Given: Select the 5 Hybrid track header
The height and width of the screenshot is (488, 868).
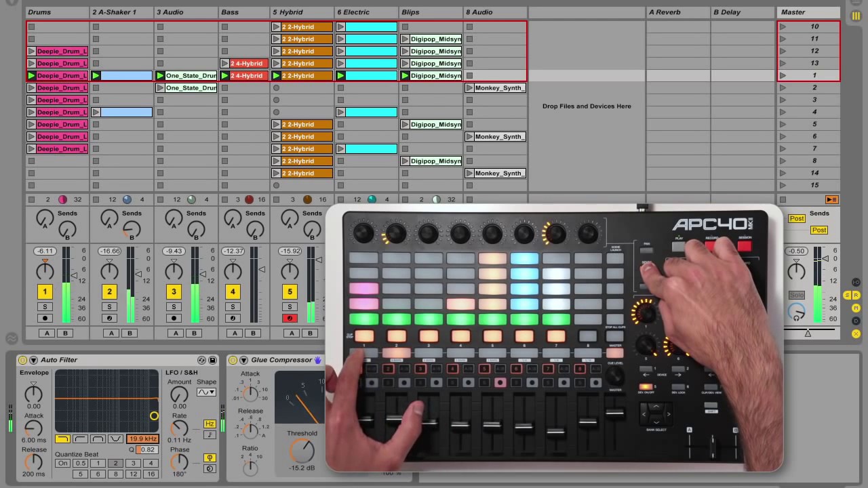Looking at the screenshot, I should pyautogui.click(x=302, y=12).
